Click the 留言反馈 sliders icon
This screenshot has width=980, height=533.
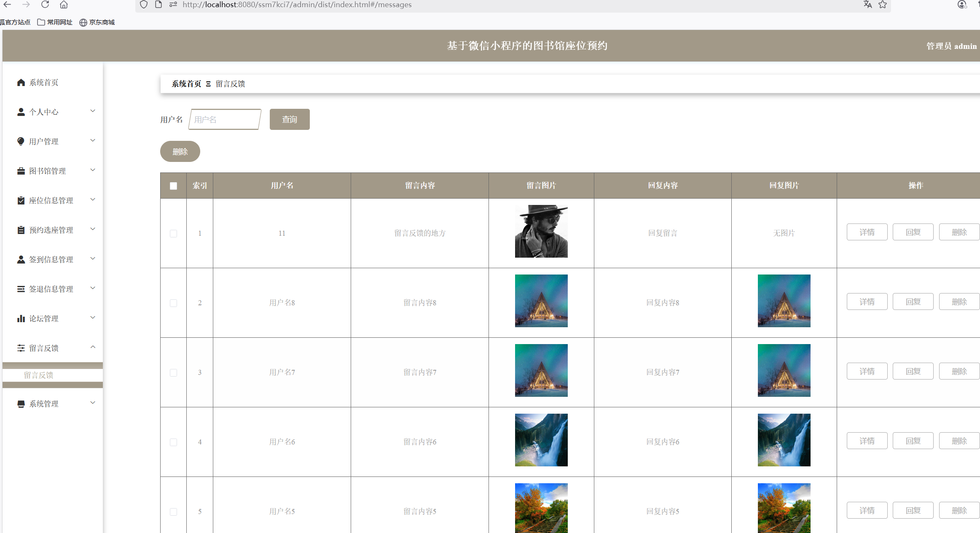(21, 348)
